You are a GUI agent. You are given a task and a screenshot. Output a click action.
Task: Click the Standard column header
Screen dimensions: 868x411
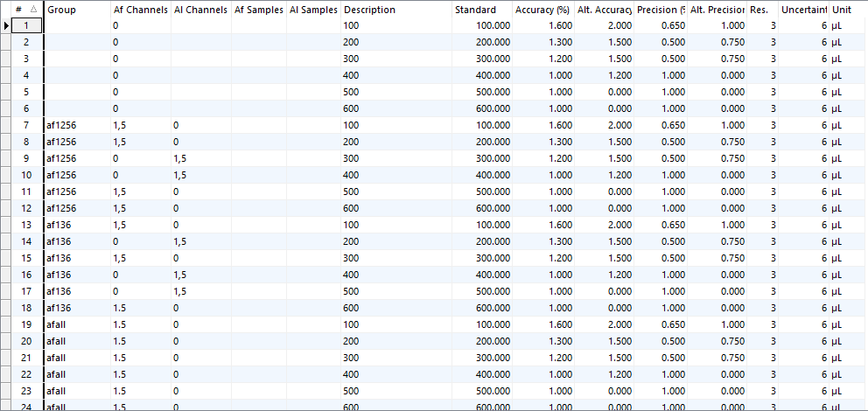coord(481,10)
